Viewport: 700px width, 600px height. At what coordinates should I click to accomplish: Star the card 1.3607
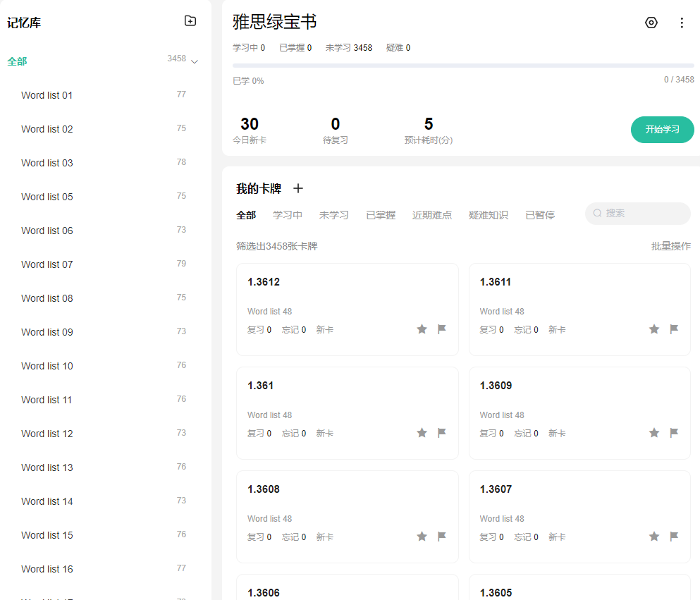click(654, 537)
